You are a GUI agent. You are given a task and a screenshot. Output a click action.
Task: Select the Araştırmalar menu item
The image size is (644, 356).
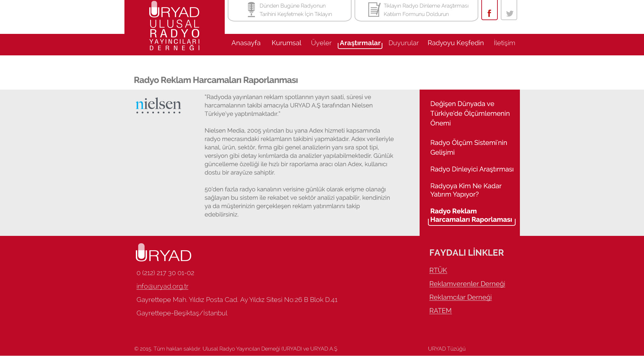(360, 43)
